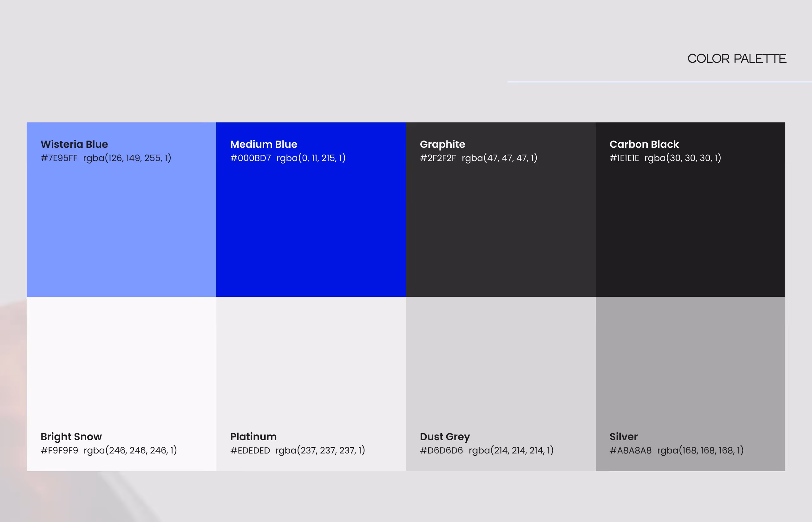Click the 'Graphite' name label
The width and height of the screenshot is (812, 522).
[442, 145]
